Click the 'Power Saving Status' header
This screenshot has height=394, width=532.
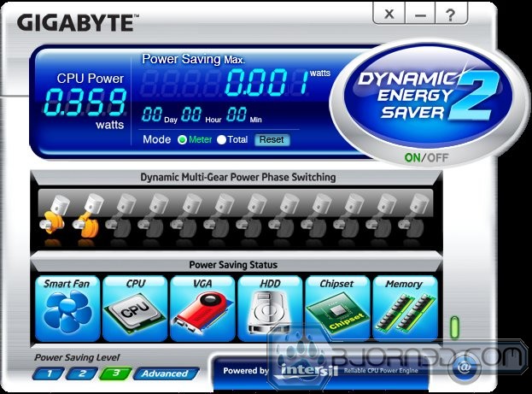(233, 265)
